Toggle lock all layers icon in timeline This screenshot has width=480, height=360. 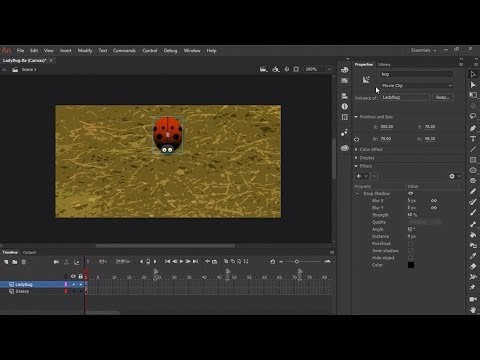click(80, 276)
